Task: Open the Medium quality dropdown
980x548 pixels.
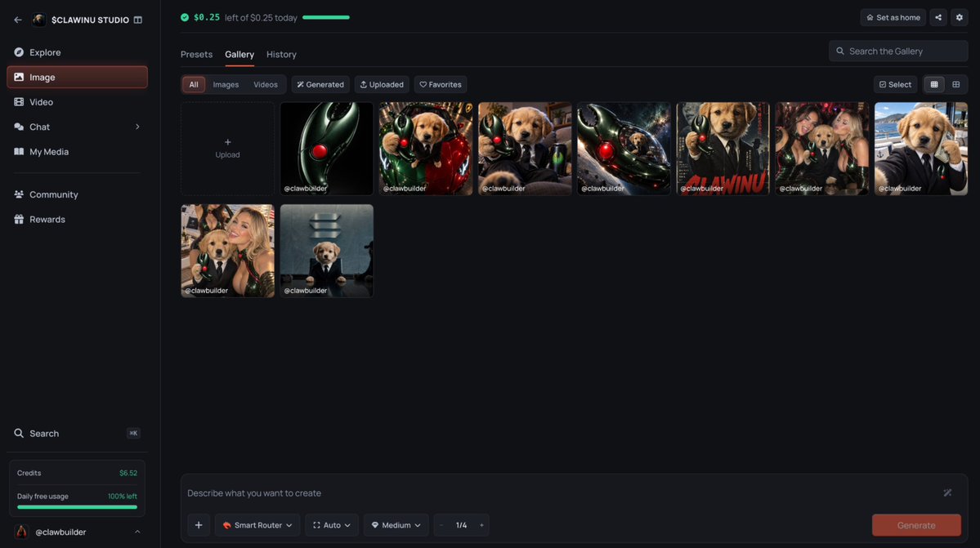Action: tap(396, 525)
